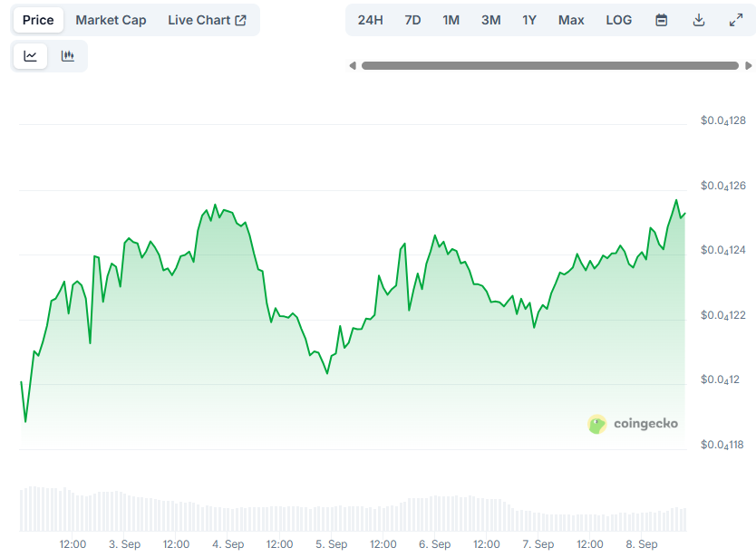Click the chart range scrollbar slider
This screenshot has width=756, height=557.
(x=551, y=65)
